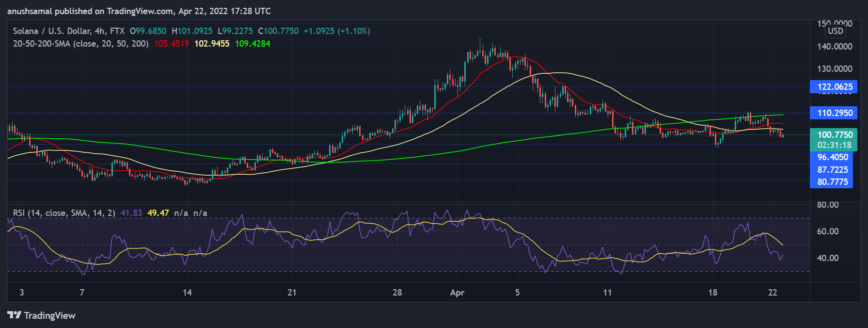
Task: Click the TradingView logo icon
Action: (x=14, y=315)
